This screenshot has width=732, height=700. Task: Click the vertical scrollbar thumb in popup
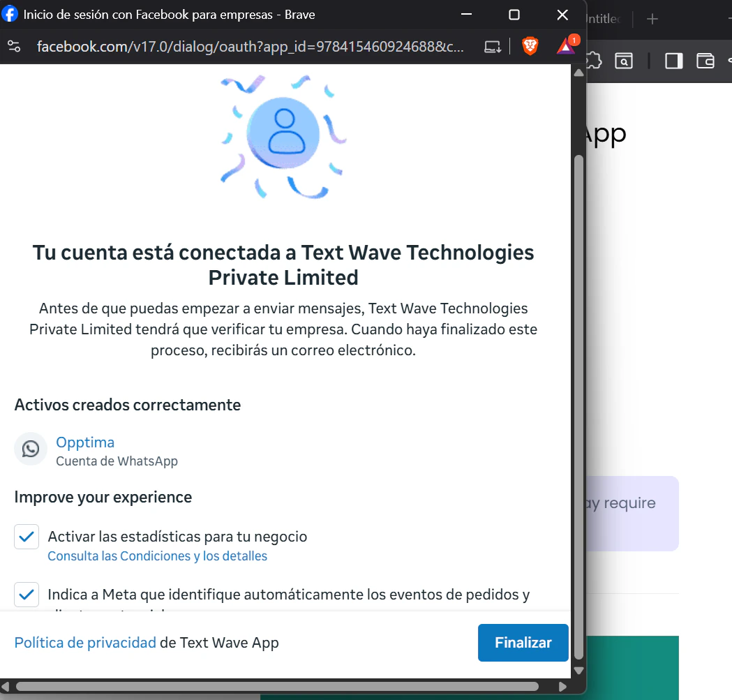[579, 407]
